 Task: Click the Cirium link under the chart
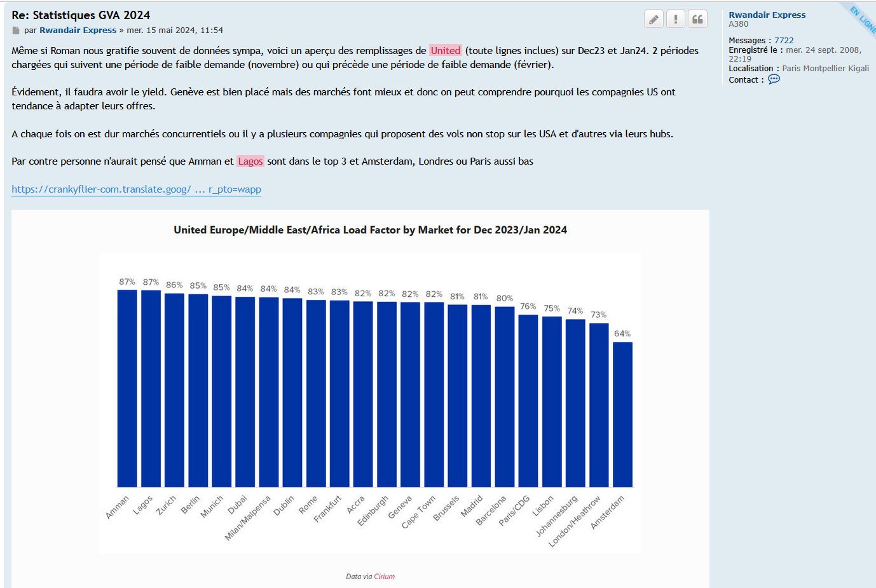(384, 577)
